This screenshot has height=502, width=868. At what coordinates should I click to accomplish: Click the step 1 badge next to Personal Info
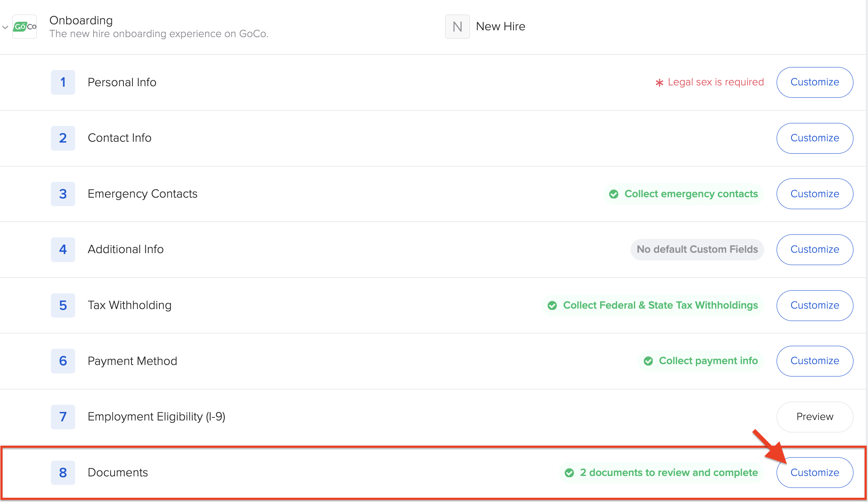(63, 82)
